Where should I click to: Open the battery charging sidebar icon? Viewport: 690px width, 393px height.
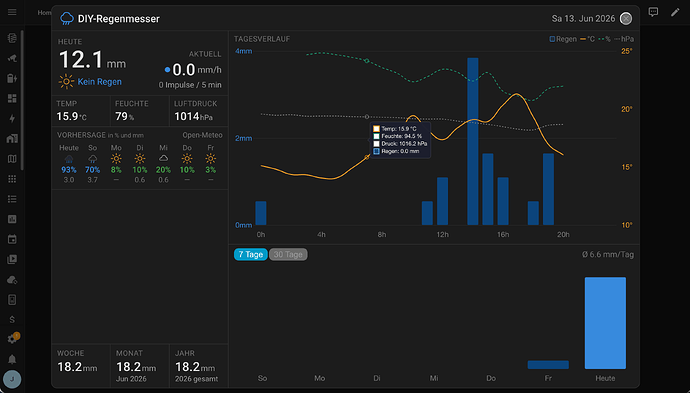12,78
